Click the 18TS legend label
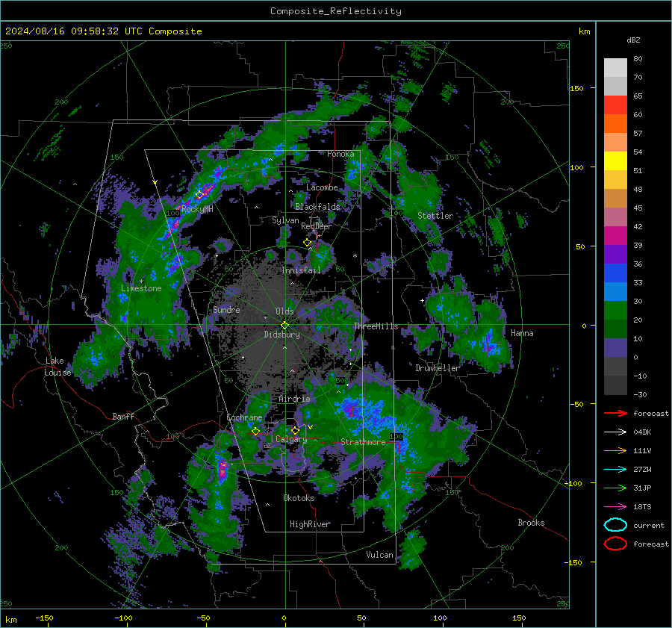Image resolution: width=672 pixels, height=628 pixels. click(x=642, y=507)
